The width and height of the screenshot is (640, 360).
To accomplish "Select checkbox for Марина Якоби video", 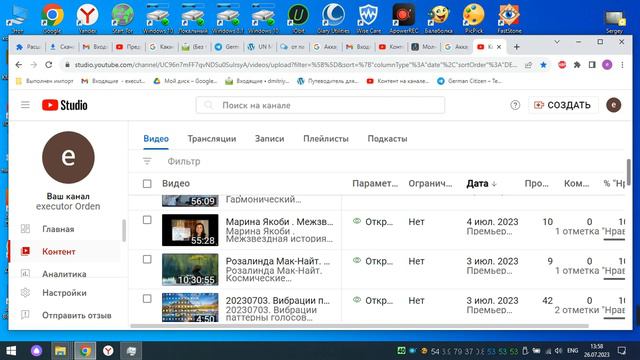I will tap(147, 220).
